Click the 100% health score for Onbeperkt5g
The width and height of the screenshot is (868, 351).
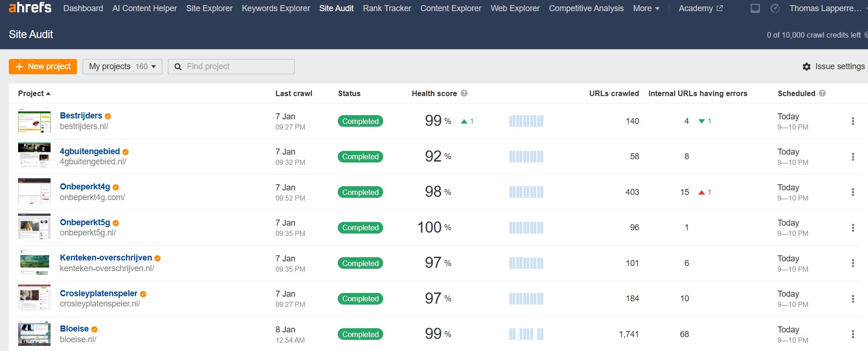(x=434, y=227)
